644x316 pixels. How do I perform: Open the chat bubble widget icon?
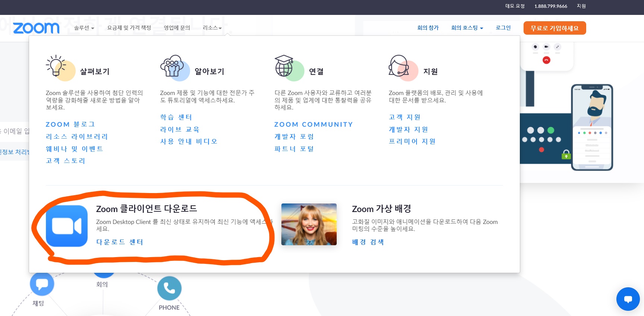[628, 299]
